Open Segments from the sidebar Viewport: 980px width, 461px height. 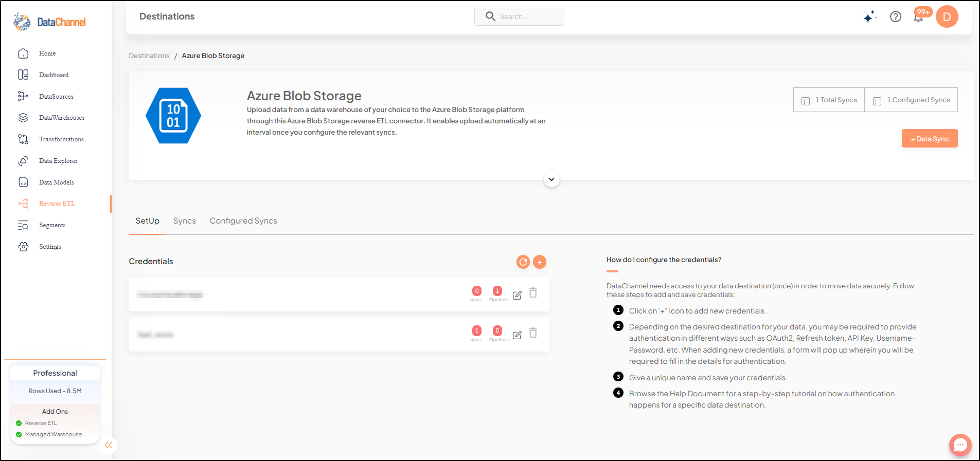(x=52, y=225)
